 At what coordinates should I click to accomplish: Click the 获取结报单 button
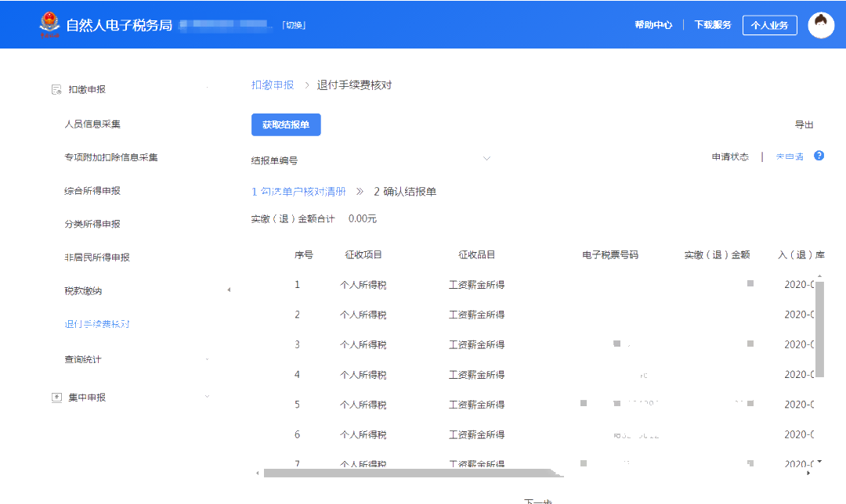tap(286, 124)
